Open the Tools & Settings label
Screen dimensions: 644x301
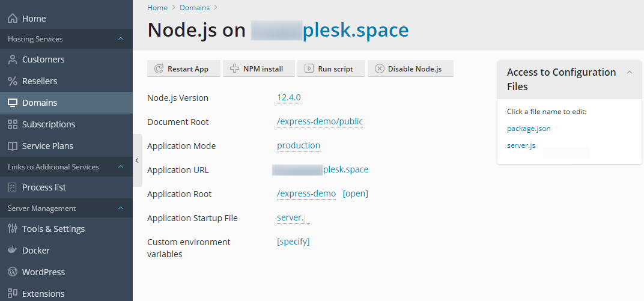pos(53,229)
